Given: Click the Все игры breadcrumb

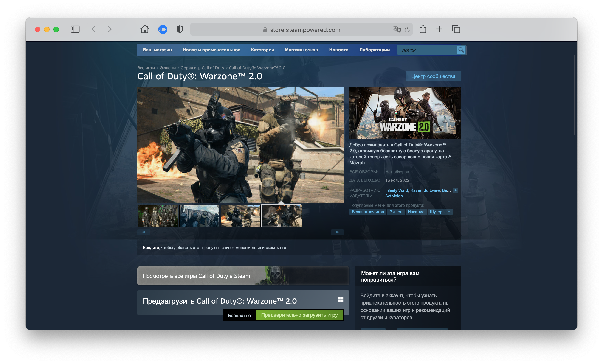Looking at the screenshot, I should (x=146, y=68).
